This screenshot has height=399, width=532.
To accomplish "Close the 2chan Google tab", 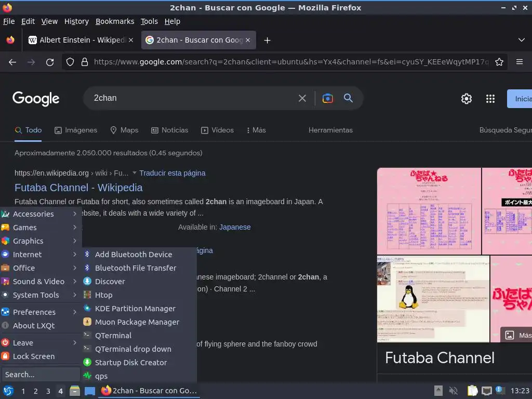I will (x=248, y=40).
